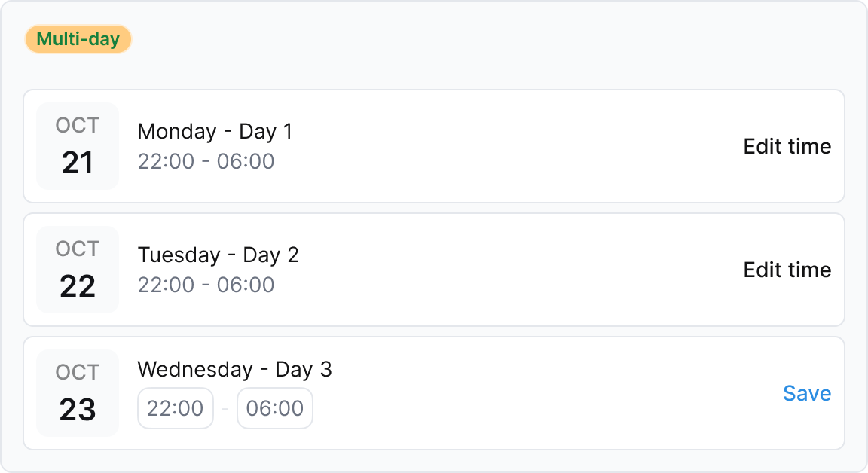The height and width of the screenshot is (473, 868).
Task: Select the Wednesday - Day 3 title
Action: [234, 369]
